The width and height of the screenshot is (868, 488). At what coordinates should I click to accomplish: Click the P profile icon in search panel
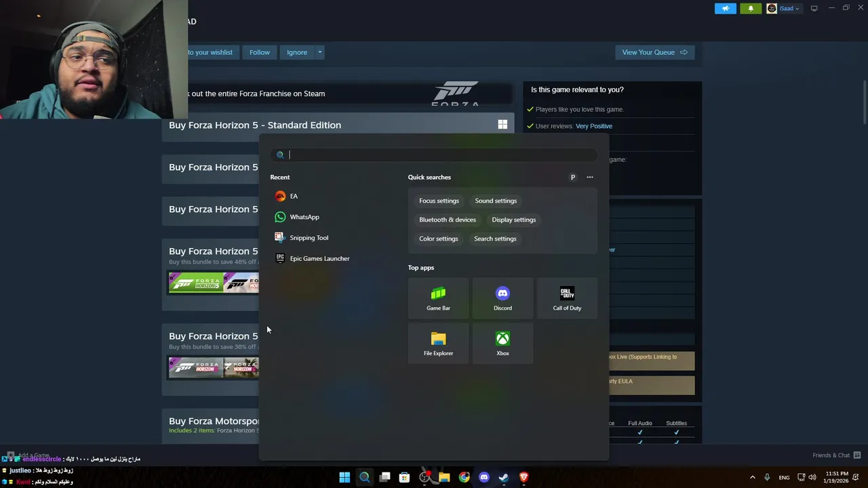572,178
